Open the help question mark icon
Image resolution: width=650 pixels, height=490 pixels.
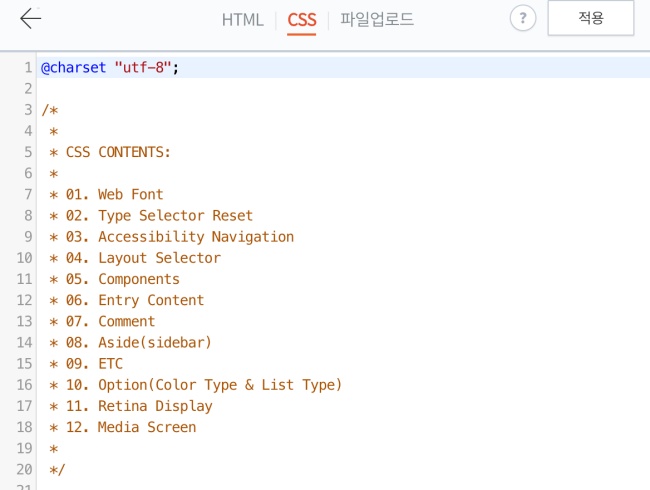[x=523, y=18]
